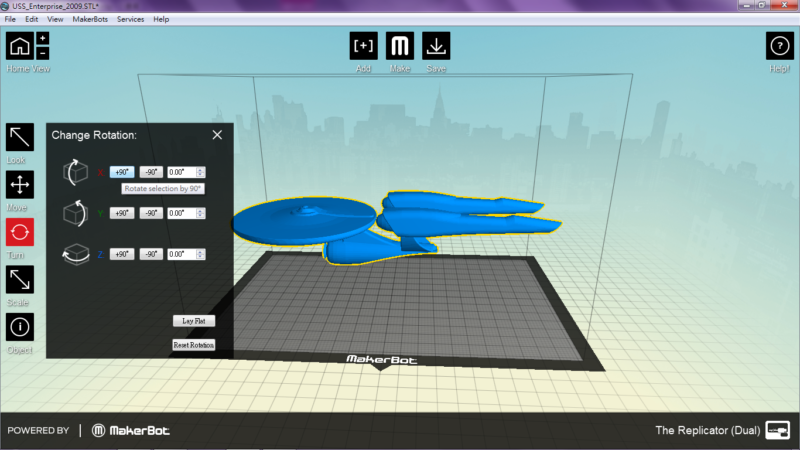Select the Scale tool
The height and width of the screenshot is (450, 800).
(20, 280)
